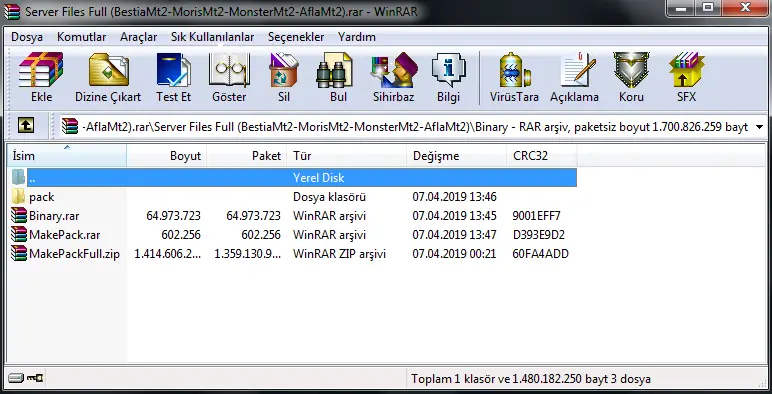This screenshot has height=394, width=772.
Task: Click the MakePackFull.zip file name
Action: click(x=74, y=254)
